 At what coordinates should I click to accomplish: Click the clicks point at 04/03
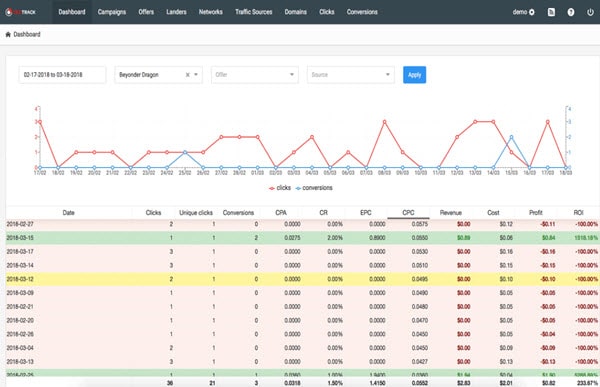[x=312, y=137]
